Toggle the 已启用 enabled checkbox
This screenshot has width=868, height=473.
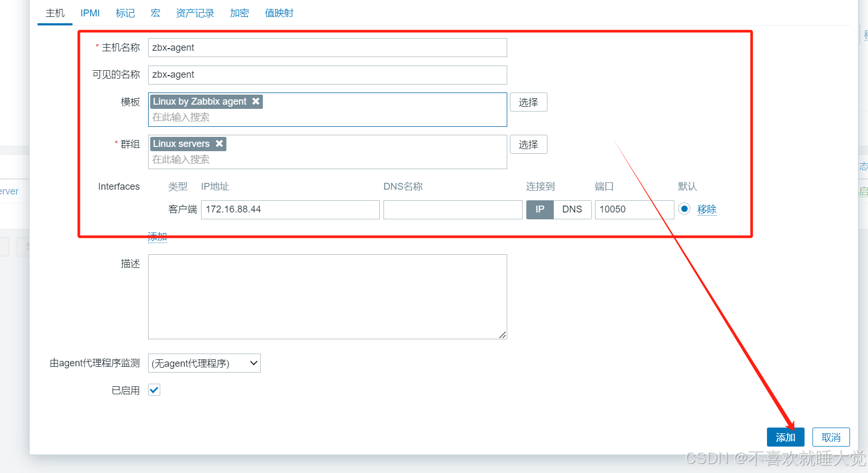(x=154, y=390)
